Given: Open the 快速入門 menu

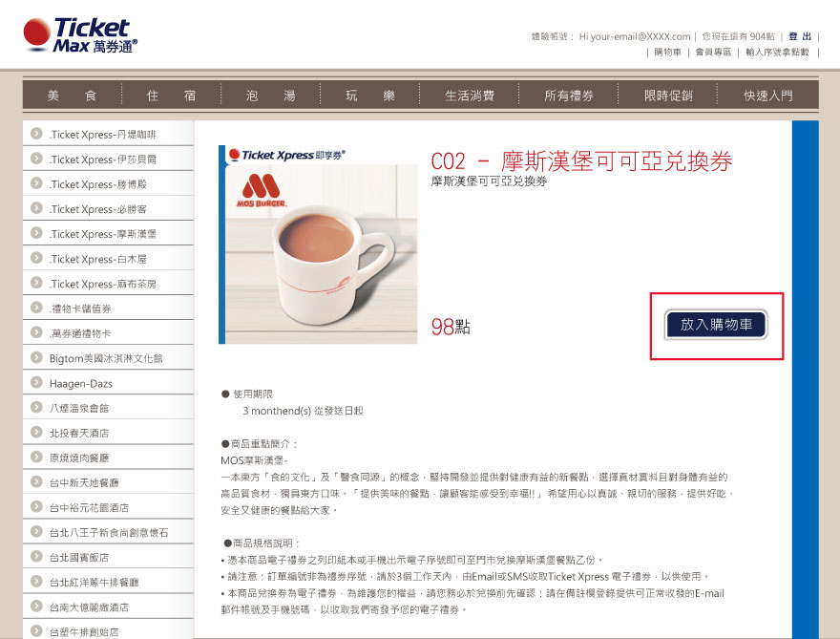Looking at the screenshot, I should pos(768,96).
